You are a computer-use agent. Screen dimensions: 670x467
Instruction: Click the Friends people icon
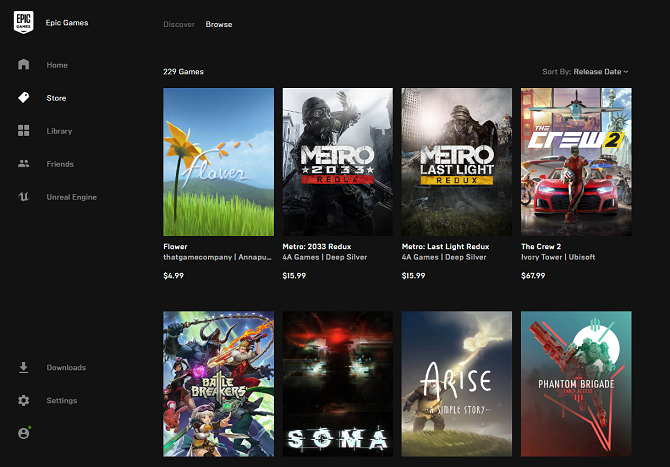pos(24,164)
